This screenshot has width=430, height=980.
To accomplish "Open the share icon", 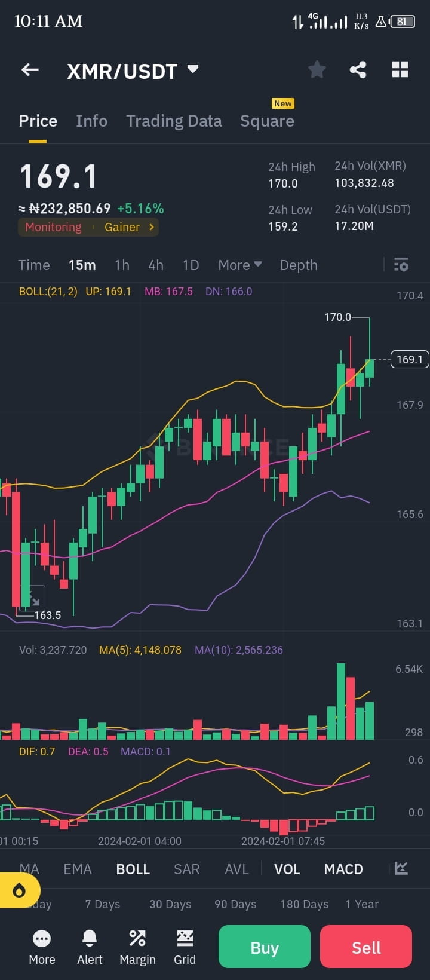I will pos(358,69).
